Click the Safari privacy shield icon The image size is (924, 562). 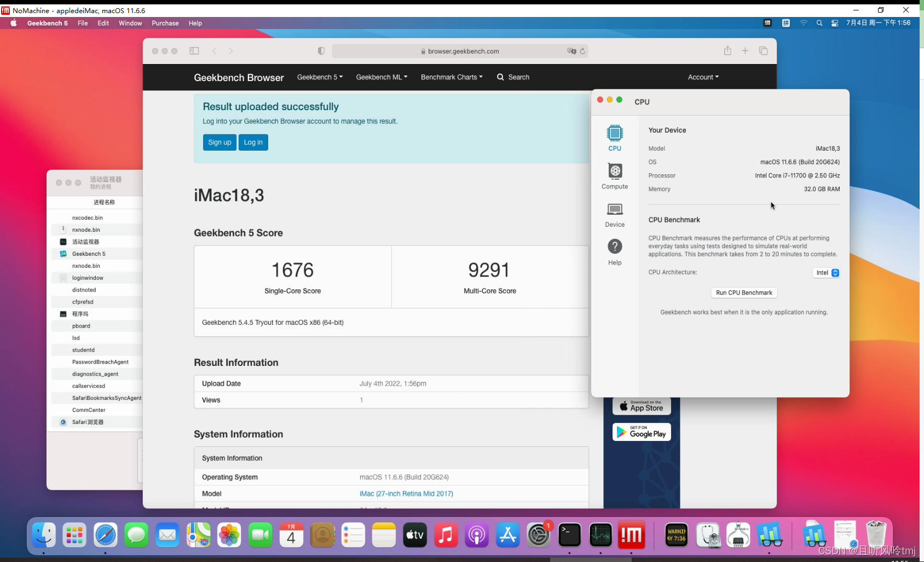pyautogui.click(x=321, y=51)
